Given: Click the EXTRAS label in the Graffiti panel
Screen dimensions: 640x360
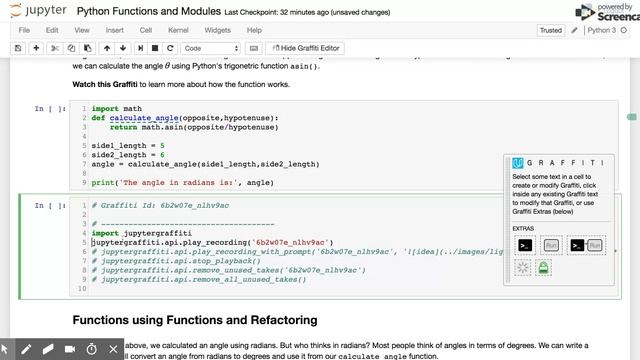Looking at the screenshot, I should (x=523, y=229).
